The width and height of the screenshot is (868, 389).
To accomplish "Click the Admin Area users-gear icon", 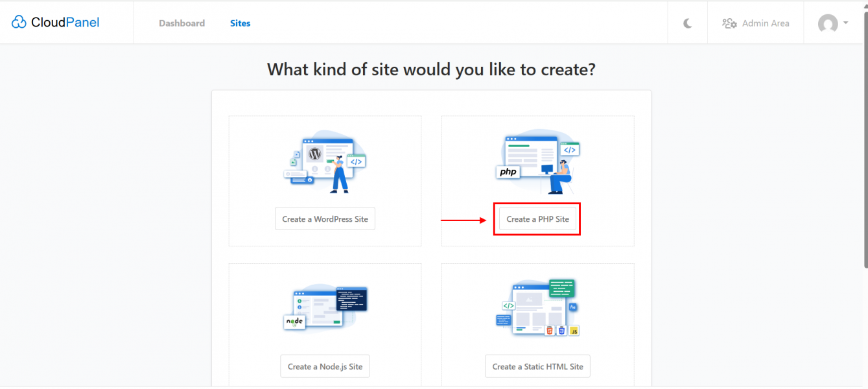I will (729, 23).
